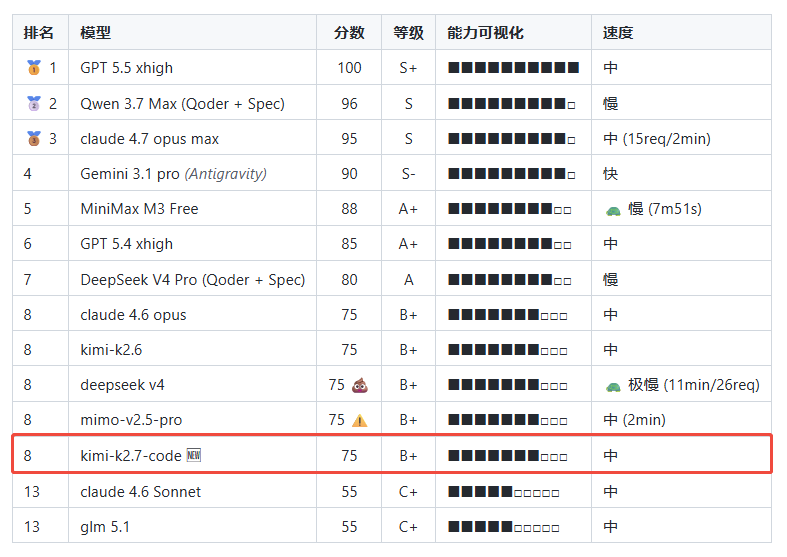Select the GPT 5.5 xhigh model name

coord(126,68)
